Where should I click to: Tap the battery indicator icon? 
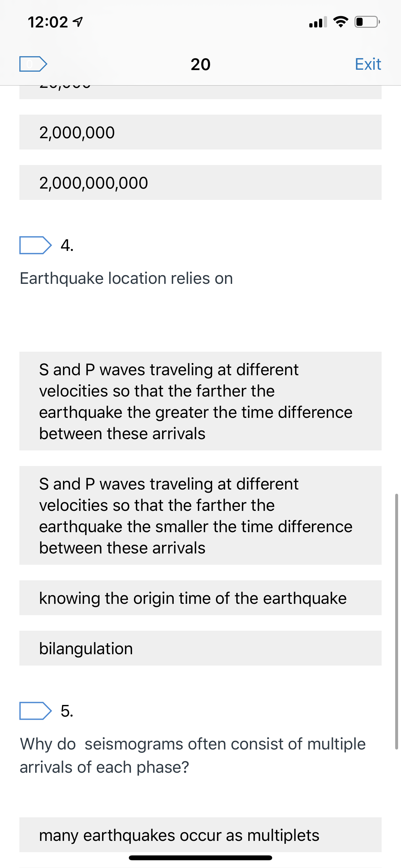click(x=367, y=22)
